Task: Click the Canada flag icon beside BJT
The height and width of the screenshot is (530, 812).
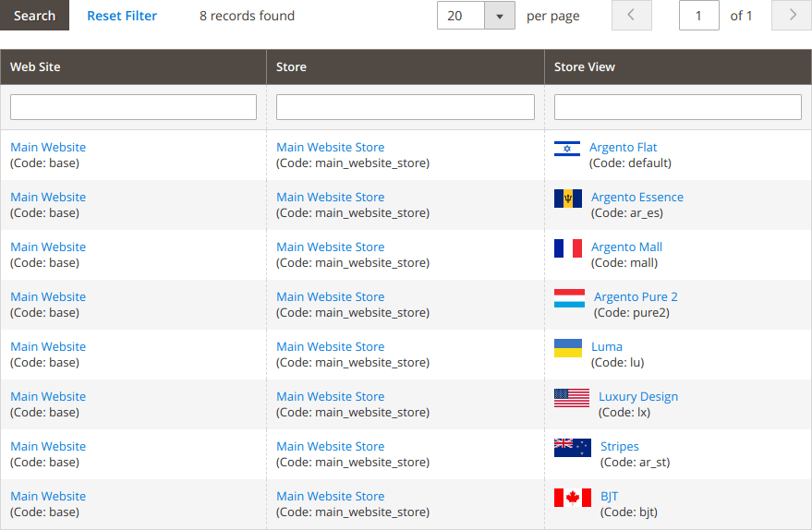Action: tap(572, 498)
